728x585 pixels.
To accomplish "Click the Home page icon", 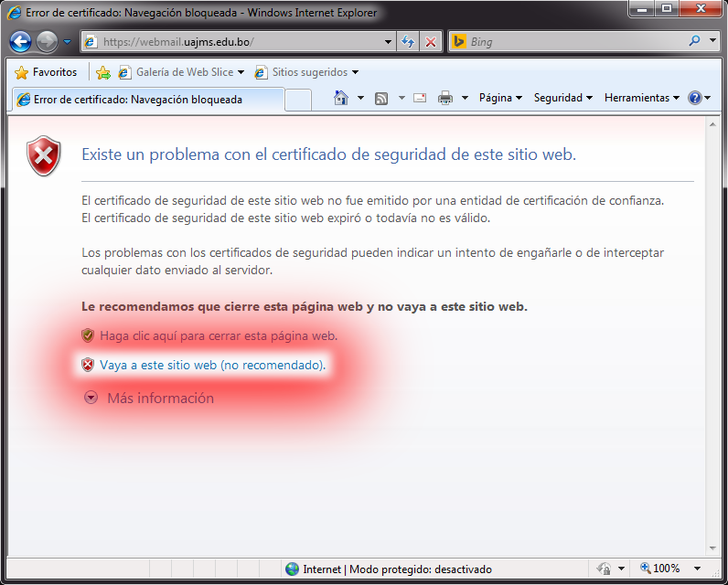I will coord(341,98).
